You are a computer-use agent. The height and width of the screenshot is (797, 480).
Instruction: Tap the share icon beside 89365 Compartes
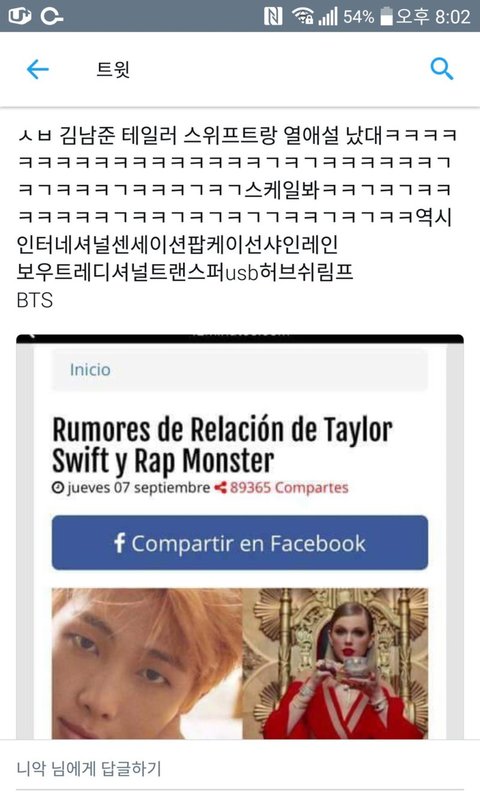[x=220, y=488]
